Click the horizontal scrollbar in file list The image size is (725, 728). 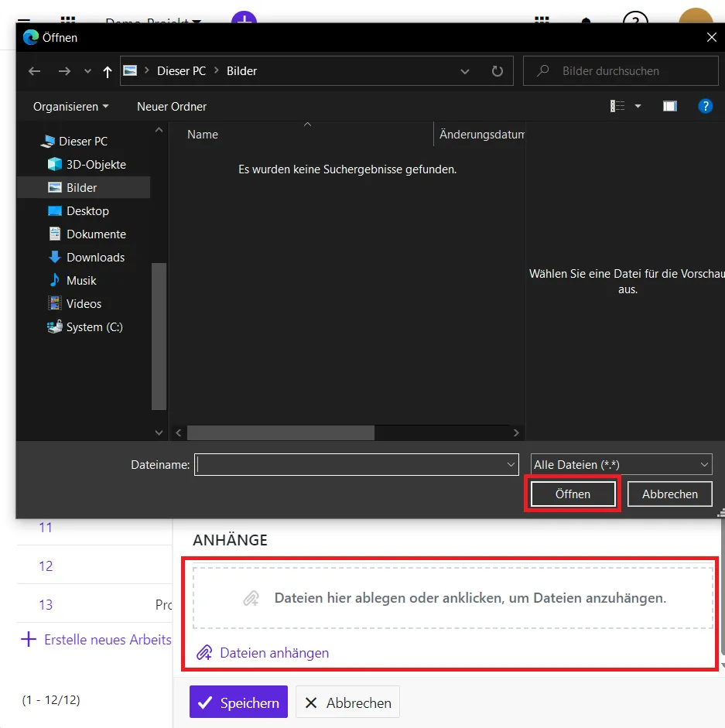[281, 432]
